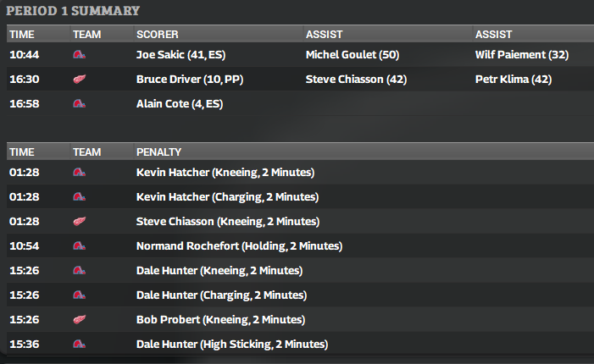Click team logo beside Dale Hunter's High Sticking penalty
The image size is (594, 364).
[x=80, y=345]
